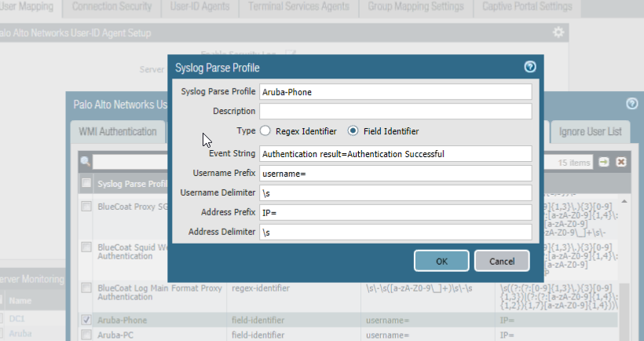644x341 pixels.
Task: Check the BlueCoat Squid Web row checkbox
Action: click(x=86, y=247)
